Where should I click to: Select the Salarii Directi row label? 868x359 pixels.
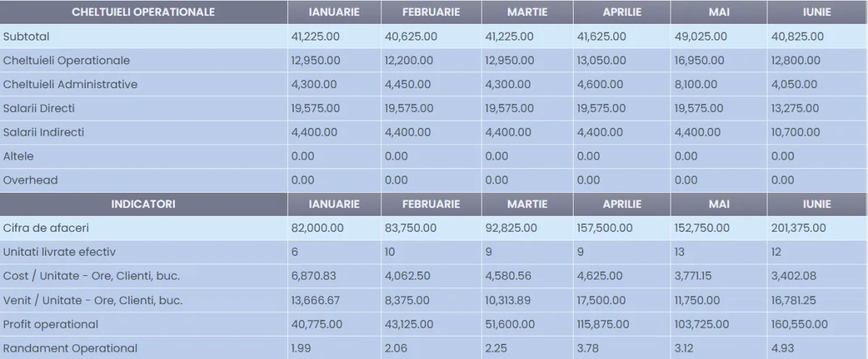[x=39, y=108]
